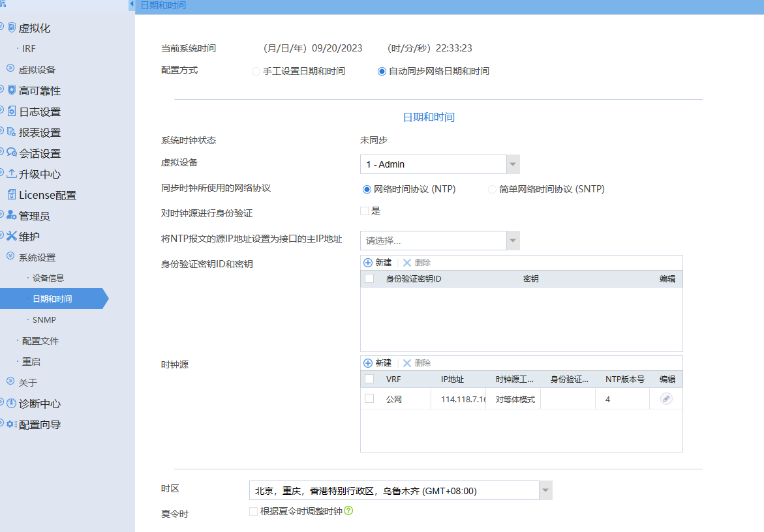Select 日期和时间 menu item
The width and height of the screenshot is (764, 532).
[52, 299]
